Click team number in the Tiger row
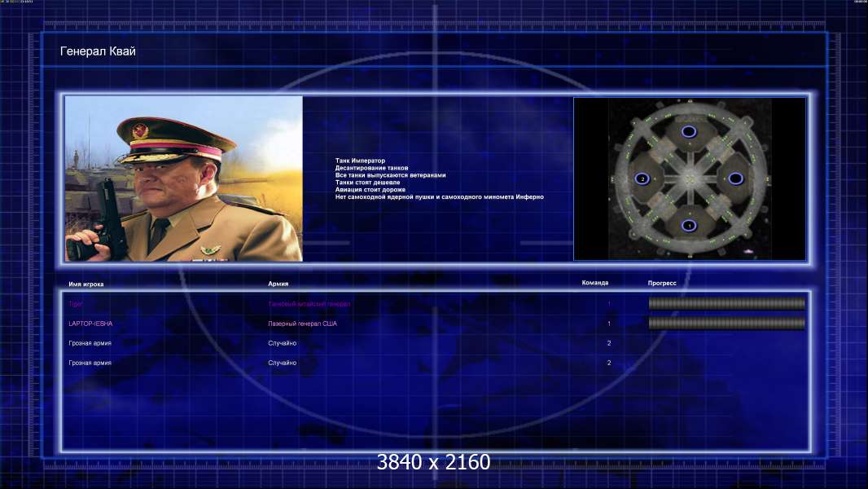 tap(609, 303)
